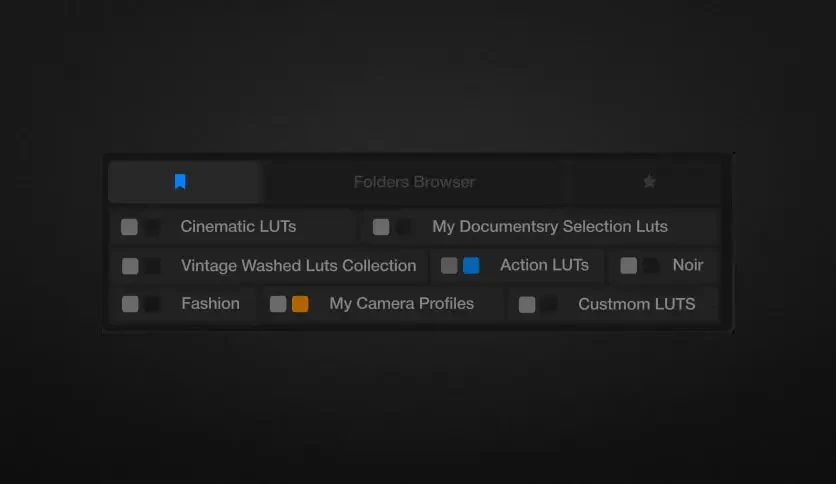Click gray square beside Noir
This screenshot has height=484, width=836.
pos(629,265)
